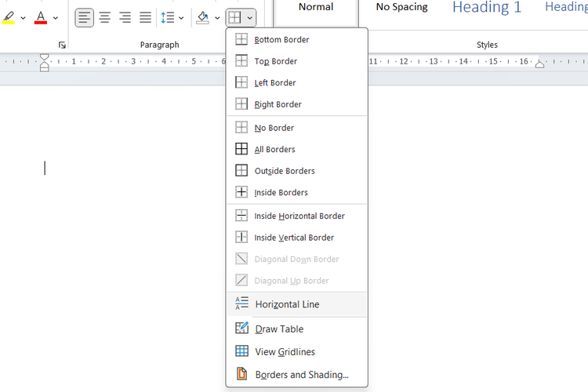Toggle View Gridlines
588x392 pixels.
point(296,351)
